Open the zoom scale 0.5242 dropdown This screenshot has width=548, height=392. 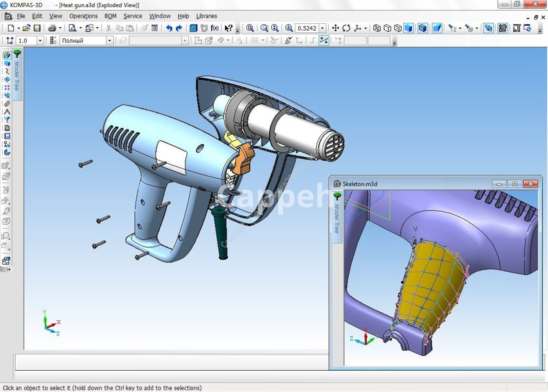coord(322,28)
